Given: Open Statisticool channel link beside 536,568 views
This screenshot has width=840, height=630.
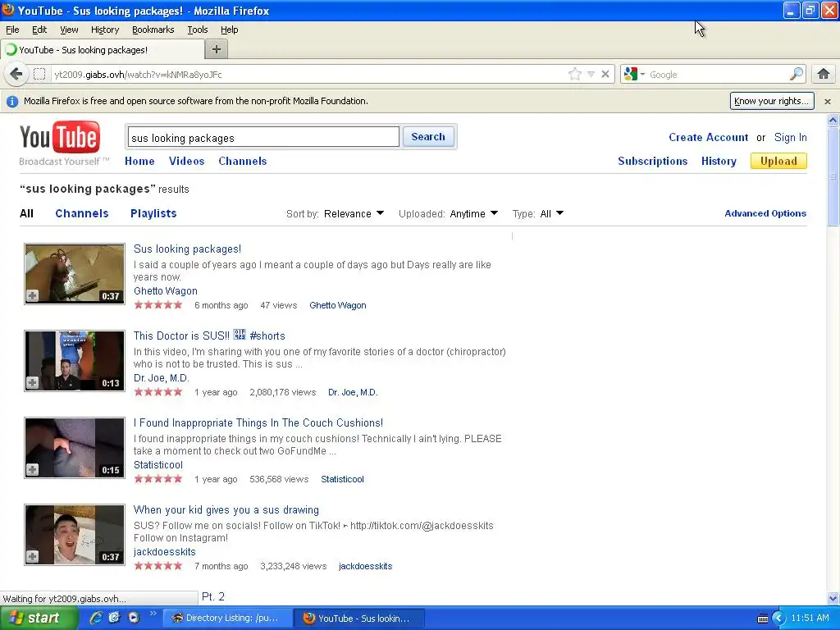Looking at the screenshot, I should [342, 479].
